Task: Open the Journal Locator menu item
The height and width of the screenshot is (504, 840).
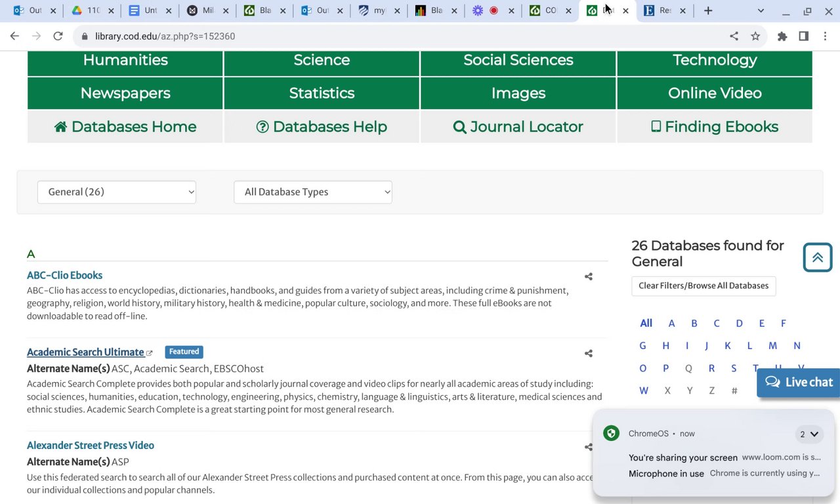Action: [x=518, y=127]
